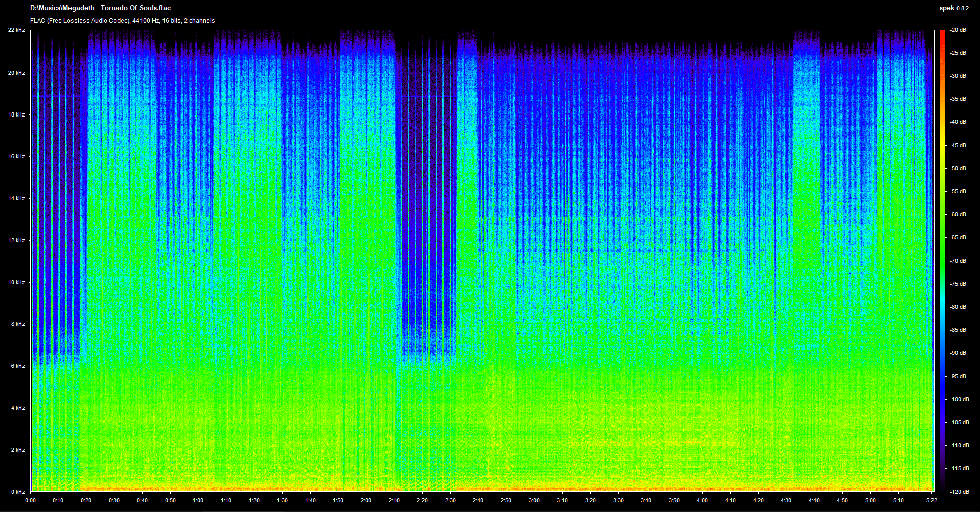The width and height of the screenshot is (980, 512).
Task: Click the spectrogram display area
Action: 482,261
